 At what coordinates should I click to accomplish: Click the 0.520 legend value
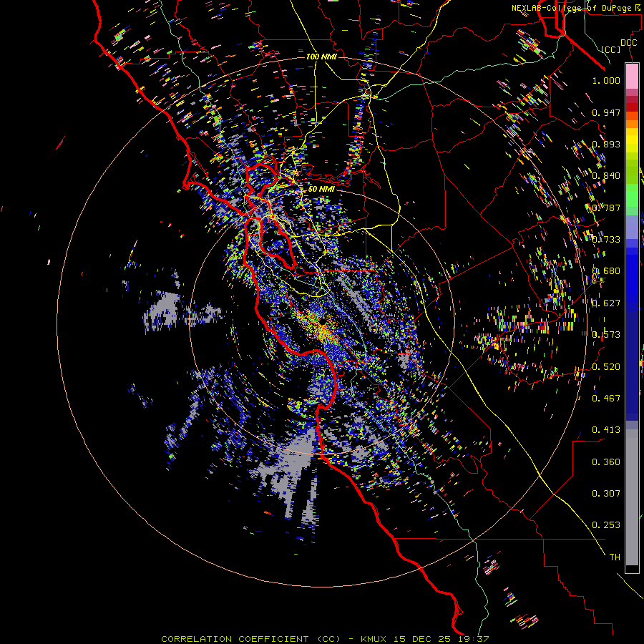point(606,366)
